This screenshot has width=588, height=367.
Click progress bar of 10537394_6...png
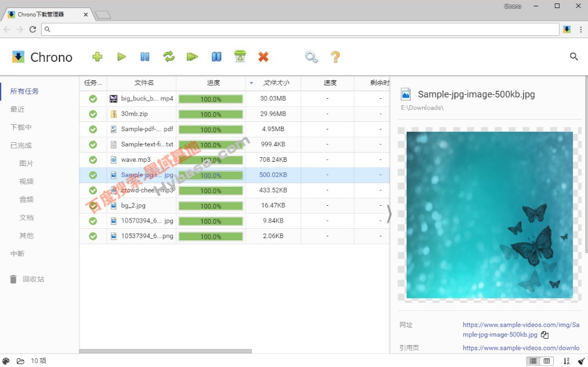pyautogui.click(x=211, y=236)
